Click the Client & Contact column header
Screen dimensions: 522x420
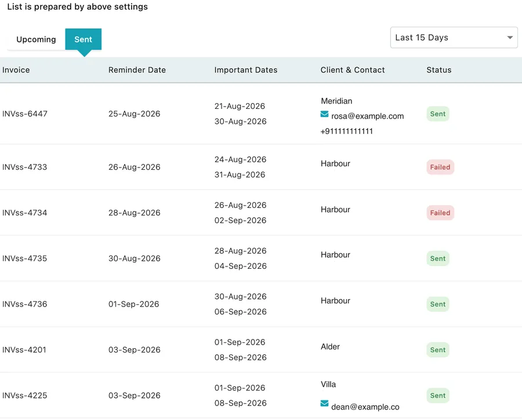(x=353, y=70)
